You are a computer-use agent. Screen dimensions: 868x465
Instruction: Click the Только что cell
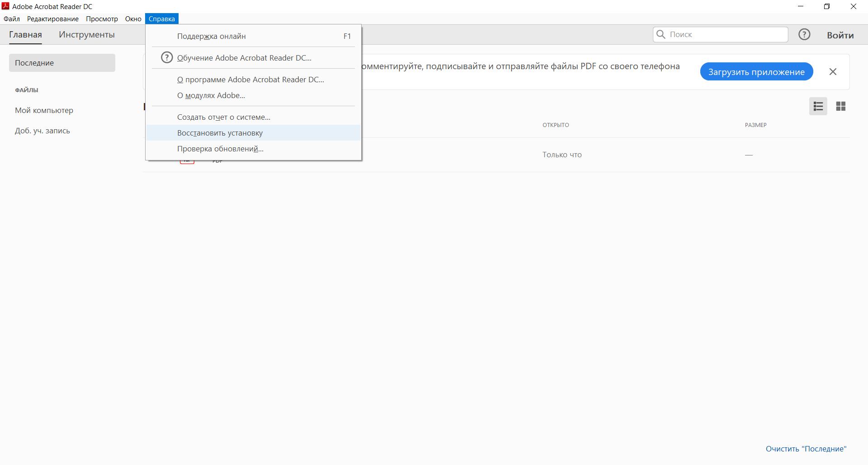coord(562,155)
